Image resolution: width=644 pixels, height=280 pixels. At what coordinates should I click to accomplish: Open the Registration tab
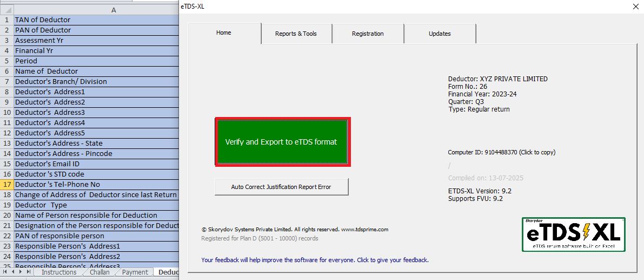pos(368,34)
